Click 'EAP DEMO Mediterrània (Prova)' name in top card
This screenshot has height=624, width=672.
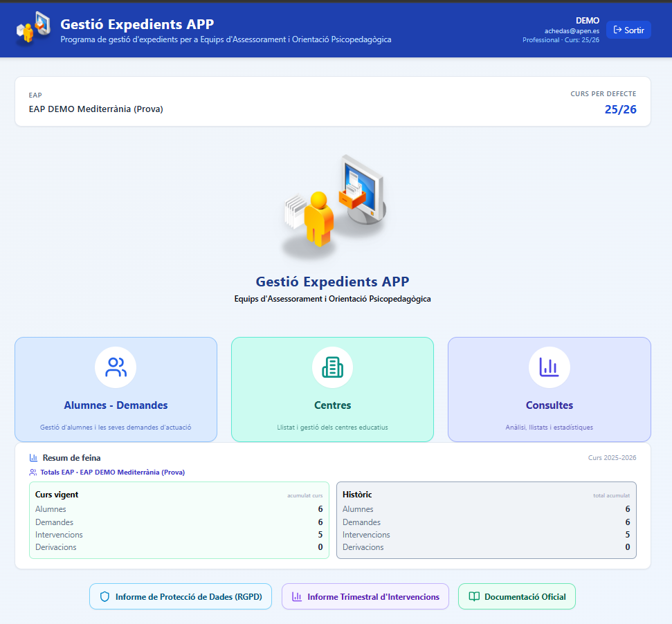tap(96, 109)
